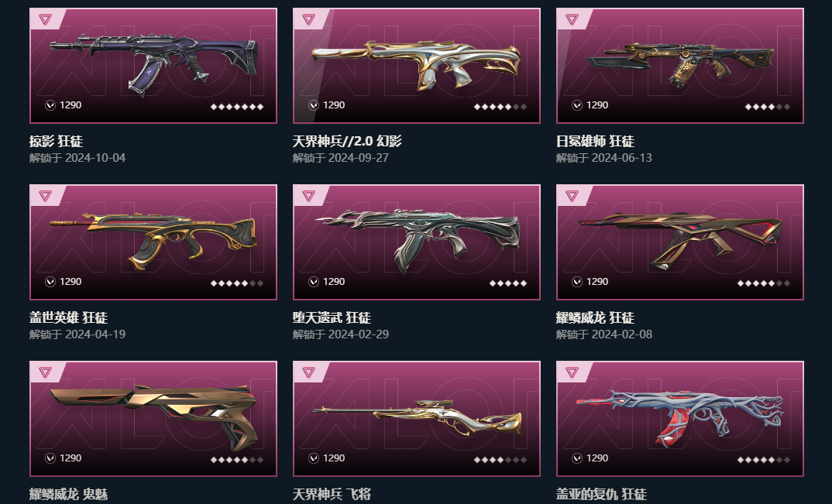The image size is (832, 504).
Task: Click the VP currency icon on 天界神兵 飞将 card
Action: (x=314, y=458)
